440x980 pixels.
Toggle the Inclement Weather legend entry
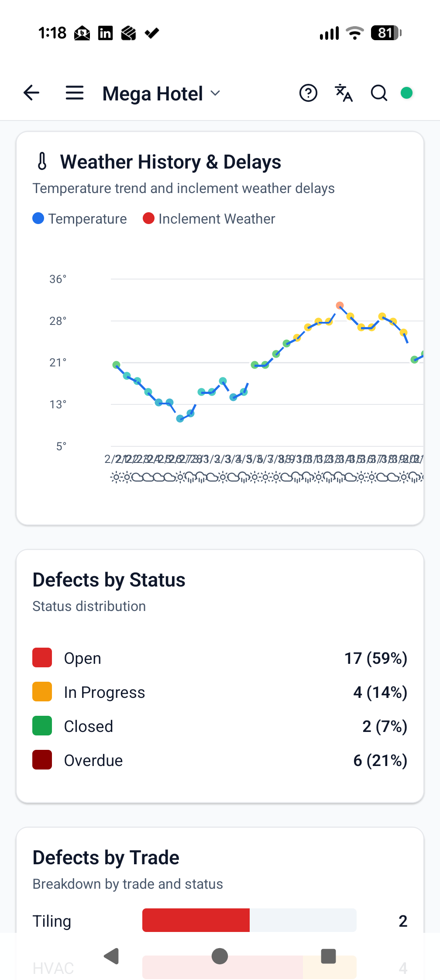(x=209, y=218)
